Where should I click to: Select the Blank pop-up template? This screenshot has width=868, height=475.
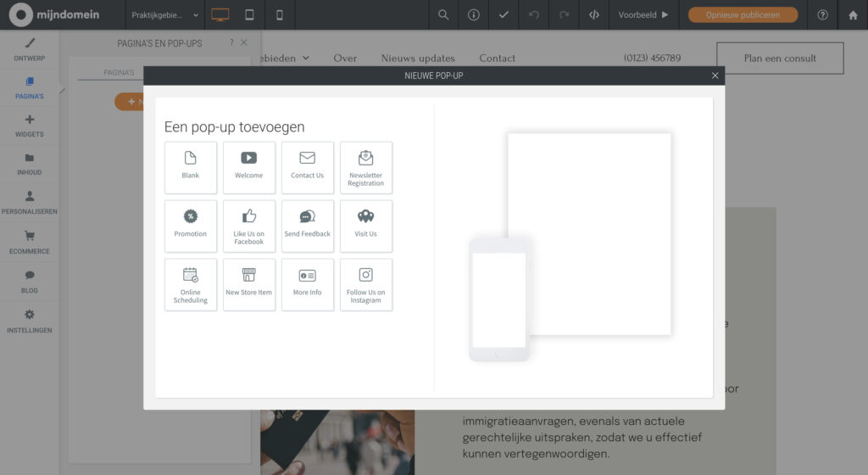[191, 167]
